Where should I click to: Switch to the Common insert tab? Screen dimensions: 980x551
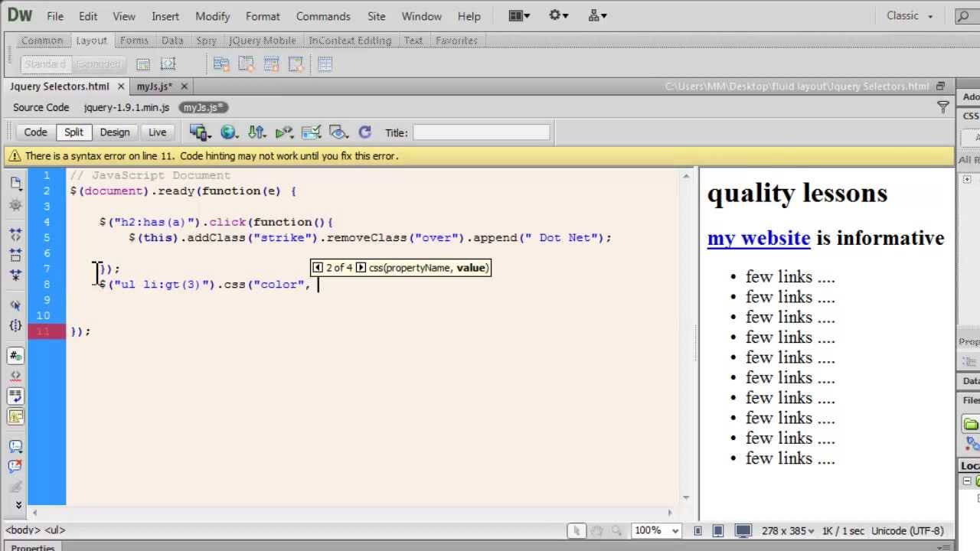pyautogui.click(x=42, y=41)
